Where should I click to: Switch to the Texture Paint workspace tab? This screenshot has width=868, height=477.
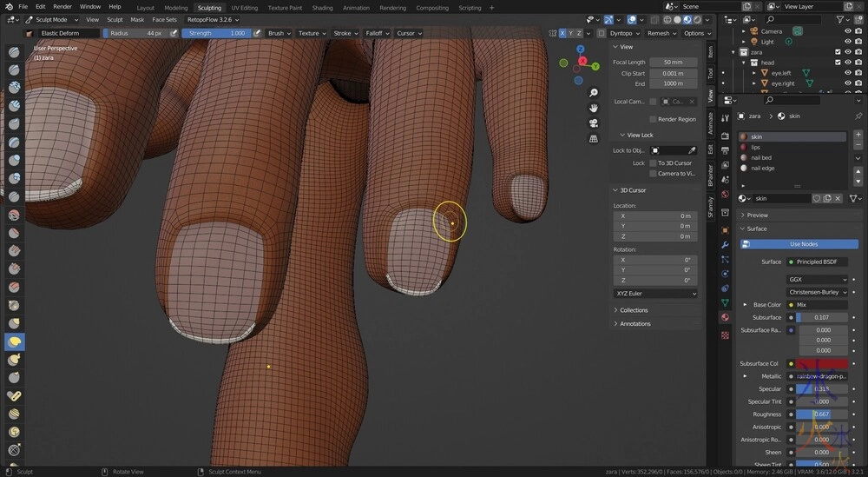tap(283, 7)
